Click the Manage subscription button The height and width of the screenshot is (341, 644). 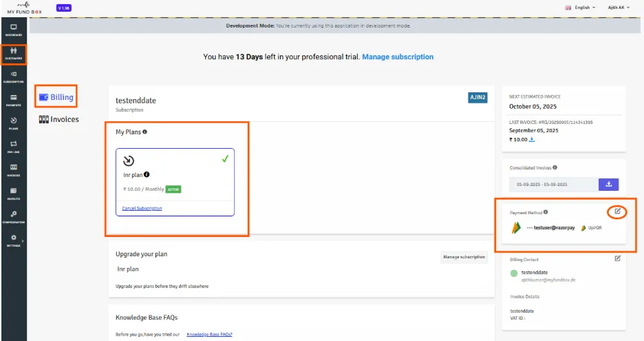[464, 257]
